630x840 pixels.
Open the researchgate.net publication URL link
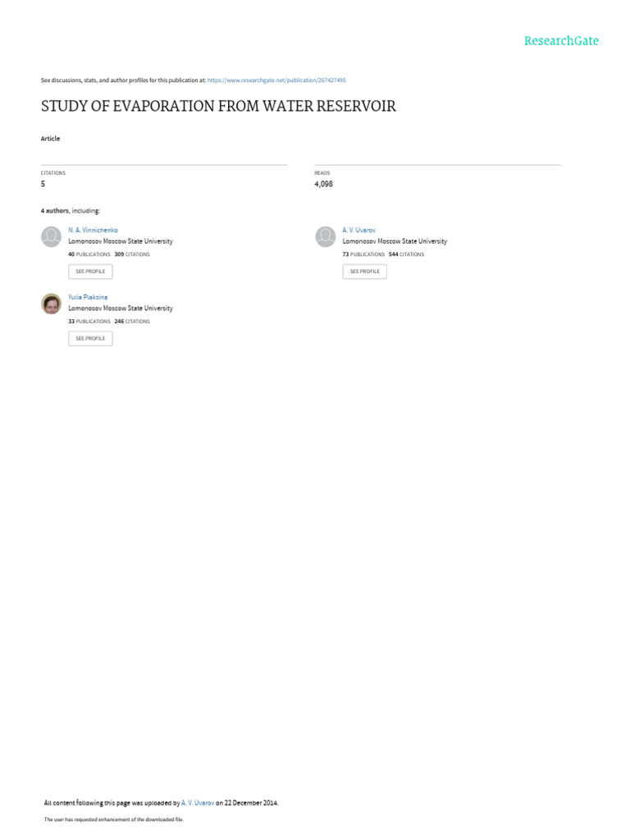pos(276,80)
